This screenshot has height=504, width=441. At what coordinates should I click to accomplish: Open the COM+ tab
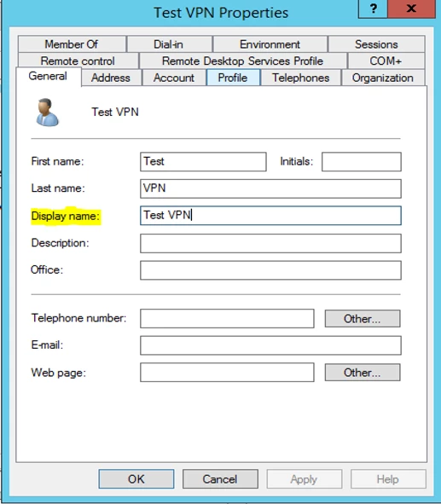(x=386, y=61)
